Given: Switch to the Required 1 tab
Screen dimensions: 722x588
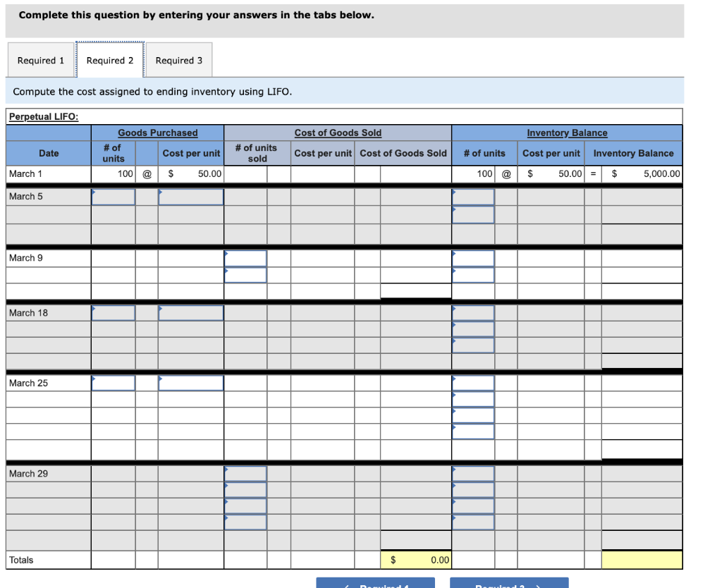Looking at the screenshot, I should 40,61.
